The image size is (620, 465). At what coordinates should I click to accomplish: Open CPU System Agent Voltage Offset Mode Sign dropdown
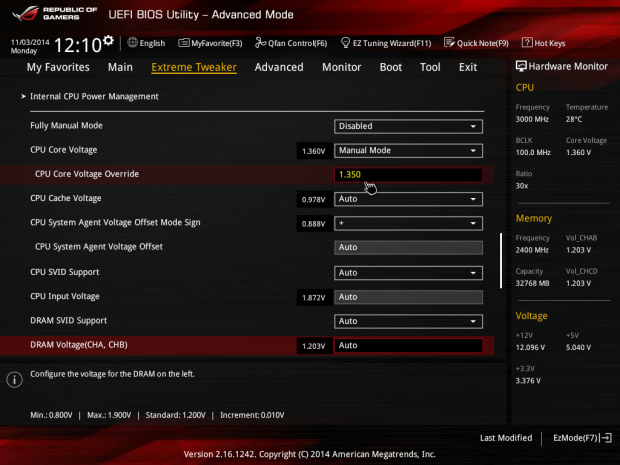click(x=407, y=223)
